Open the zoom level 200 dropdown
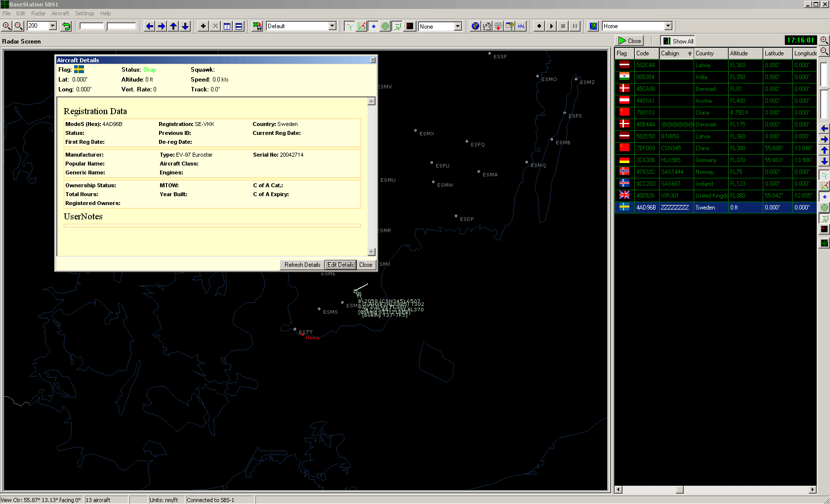Screen dimensions: 830x504 point(53,26)
